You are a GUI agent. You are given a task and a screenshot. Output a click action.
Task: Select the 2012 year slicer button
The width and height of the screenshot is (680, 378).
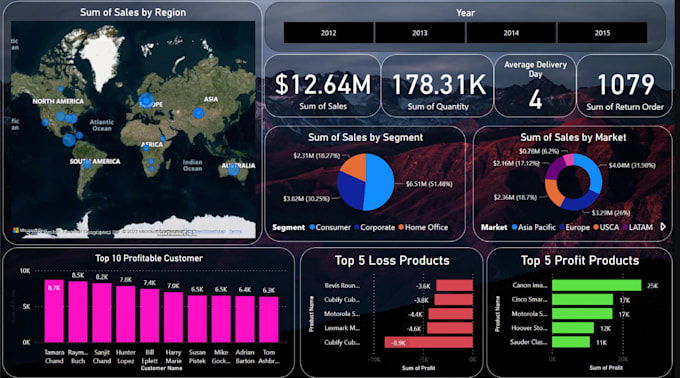(328, 33)
